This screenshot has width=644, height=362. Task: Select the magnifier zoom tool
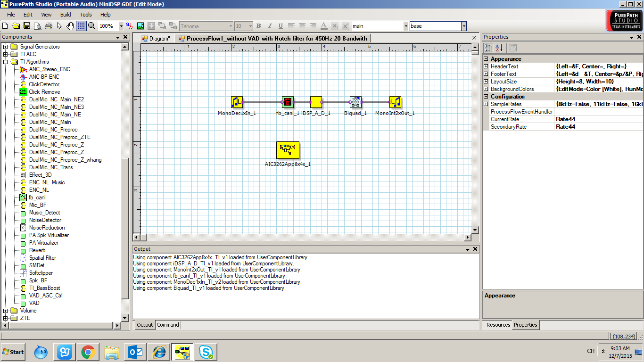pos(92,26)
